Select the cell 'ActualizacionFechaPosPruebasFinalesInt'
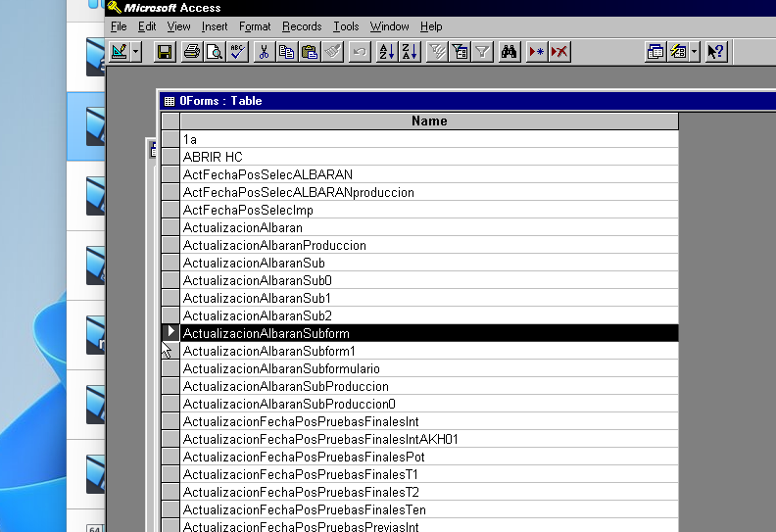 (x=429, y=421)
